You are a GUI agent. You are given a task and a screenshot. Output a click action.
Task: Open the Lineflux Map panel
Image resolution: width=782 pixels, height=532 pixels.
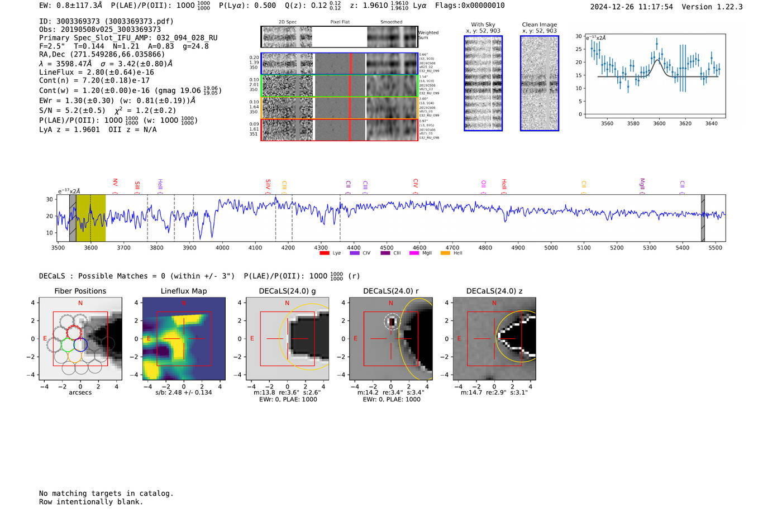184,339
